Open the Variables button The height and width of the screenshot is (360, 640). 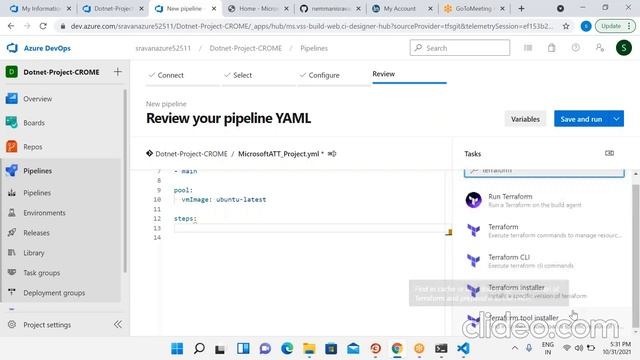(x=525, y=119)
